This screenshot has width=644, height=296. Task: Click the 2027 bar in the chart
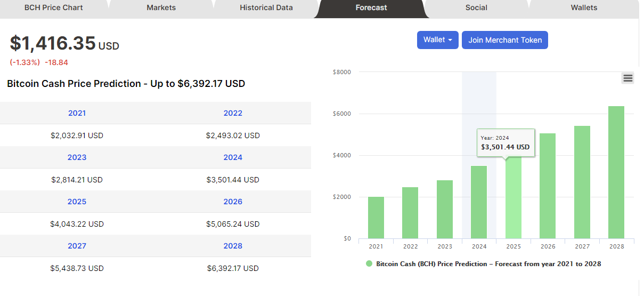coord(582,182)
